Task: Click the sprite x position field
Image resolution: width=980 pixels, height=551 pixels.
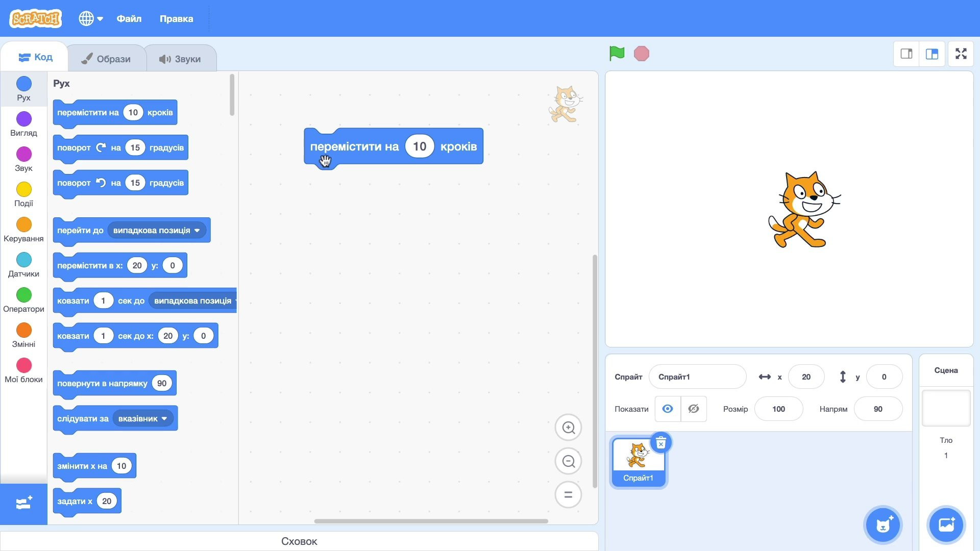Action: pyautogui.click(x=806, y=377)
